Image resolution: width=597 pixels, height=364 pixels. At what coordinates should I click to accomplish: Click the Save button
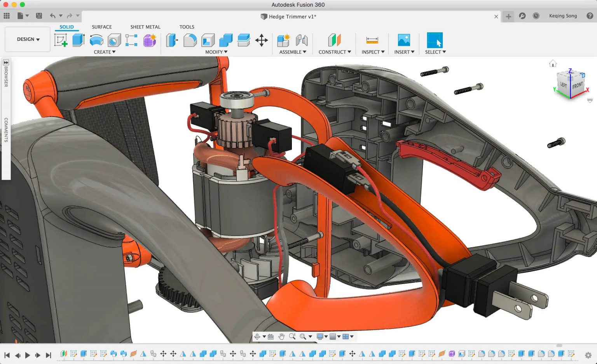click(39, 16)
